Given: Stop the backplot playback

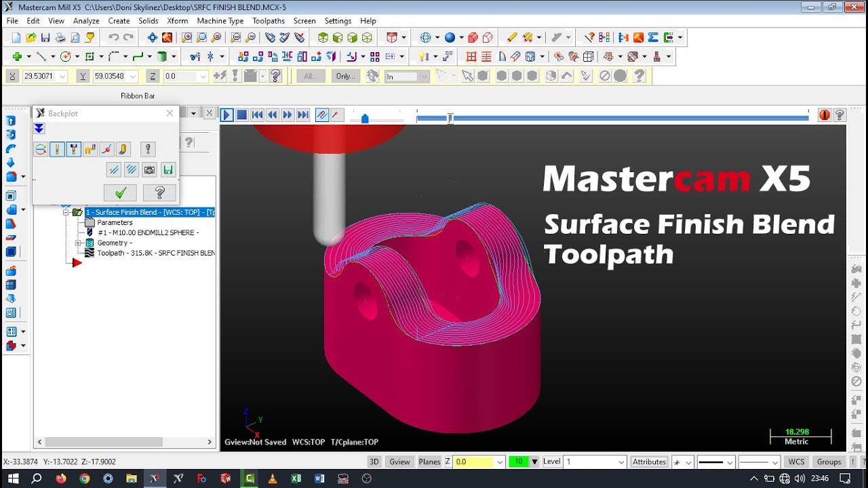Looking at the screenshot, I should [x=242, y=115].
